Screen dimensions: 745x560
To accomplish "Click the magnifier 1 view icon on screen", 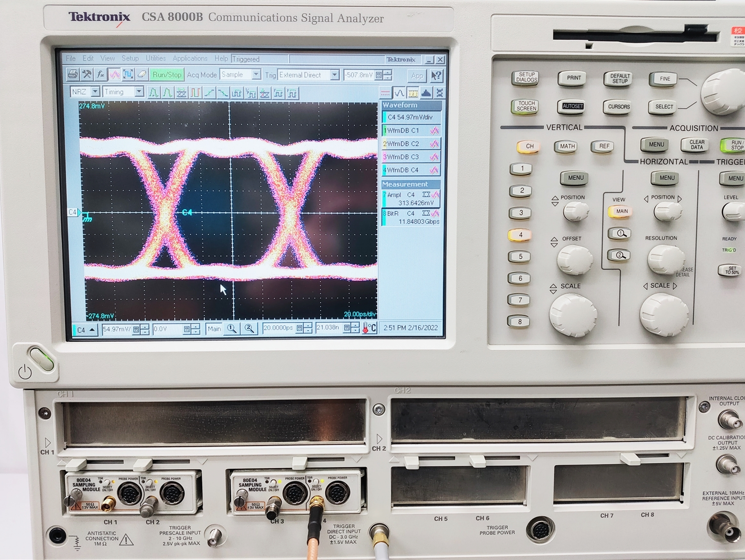I will [232, 329].
